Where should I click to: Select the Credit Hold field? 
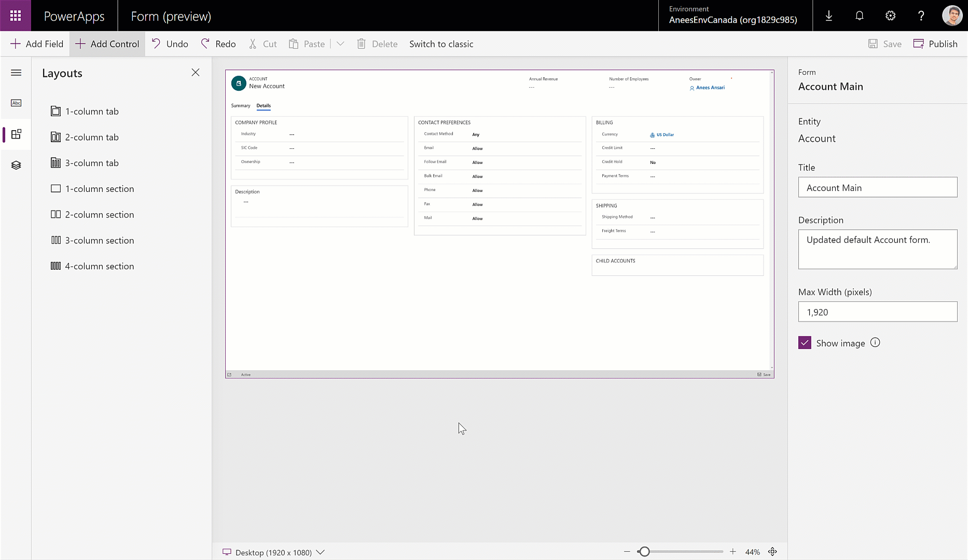pos(677,162)
